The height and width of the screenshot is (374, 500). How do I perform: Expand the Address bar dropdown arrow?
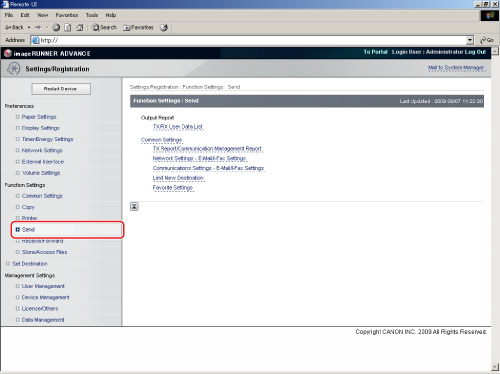click(470, 40)
